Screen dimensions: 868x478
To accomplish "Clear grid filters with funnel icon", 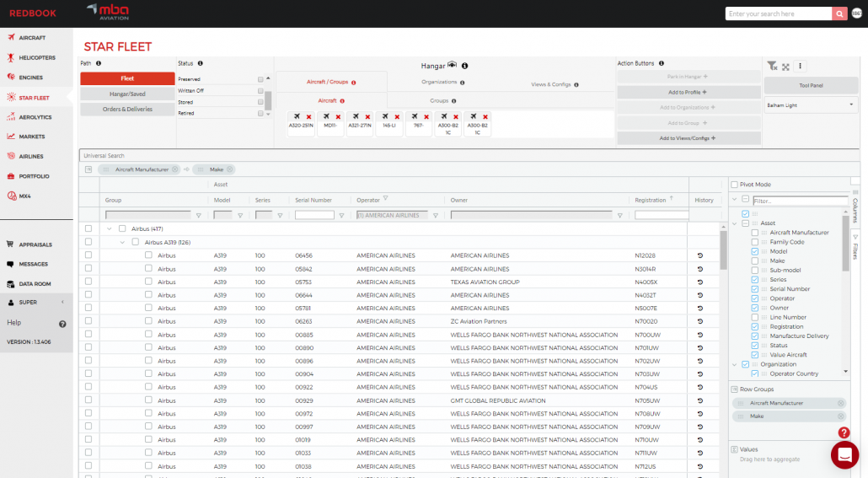I will [772, 67].
